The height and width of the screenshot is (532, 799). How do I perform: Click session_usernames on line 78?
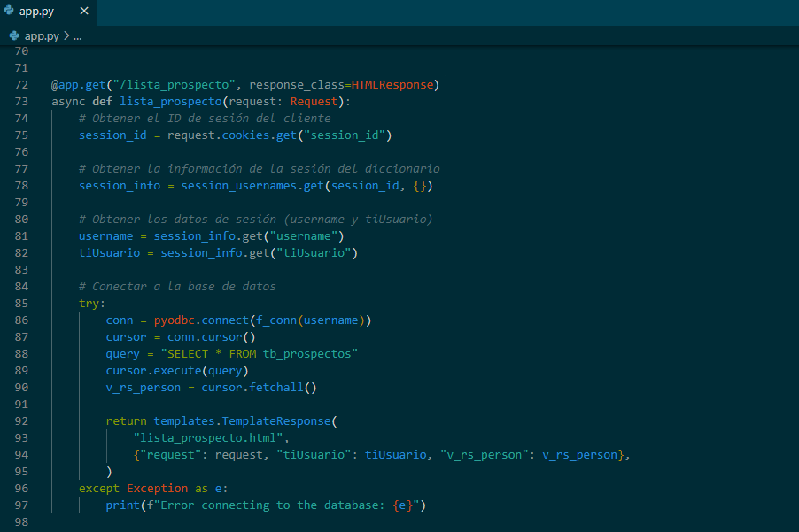point(238,186)
